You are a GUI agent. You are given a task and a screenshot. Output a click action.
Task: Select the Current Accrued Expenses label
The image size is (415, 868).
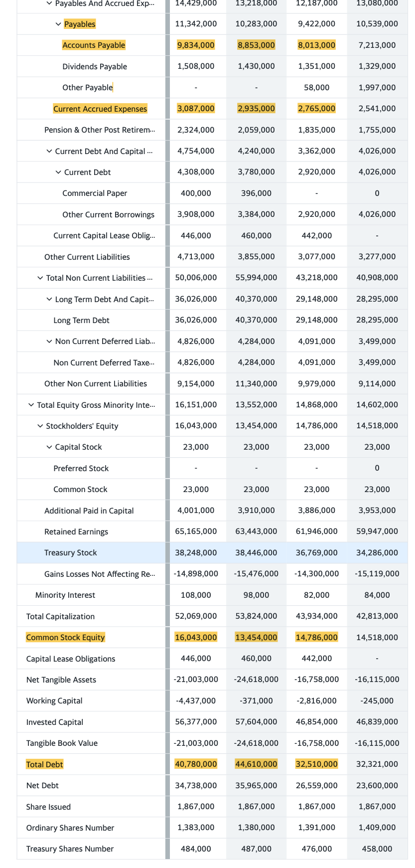100,109
